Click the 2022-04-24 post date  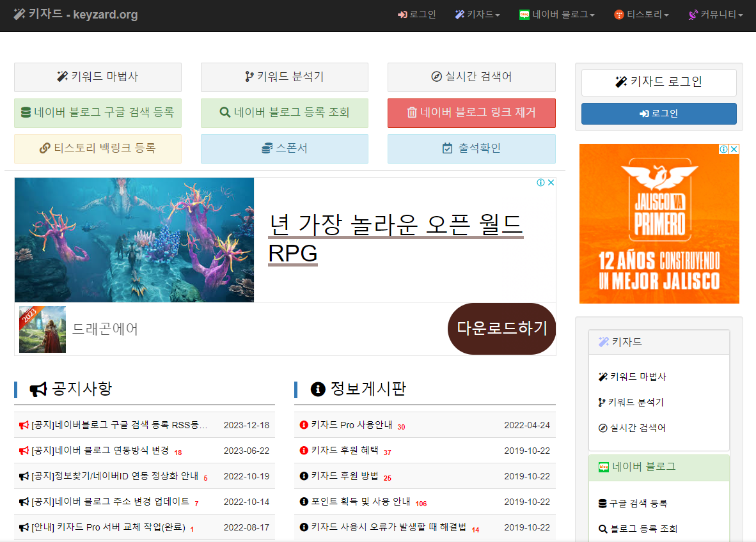click(527, 426)
